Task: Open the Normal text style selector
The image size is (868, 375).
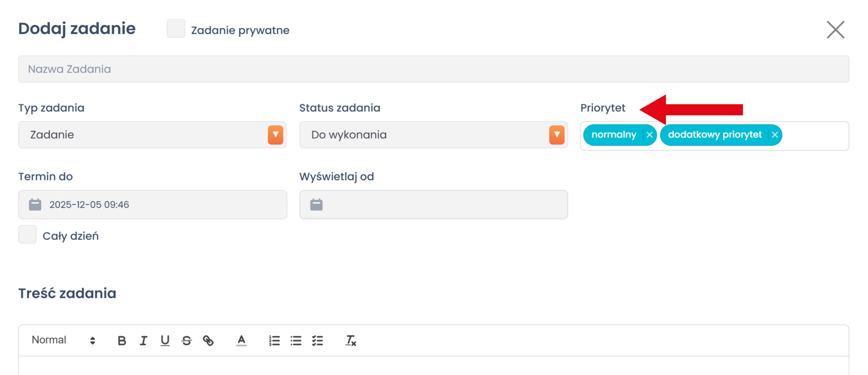Action: point(63,340)
